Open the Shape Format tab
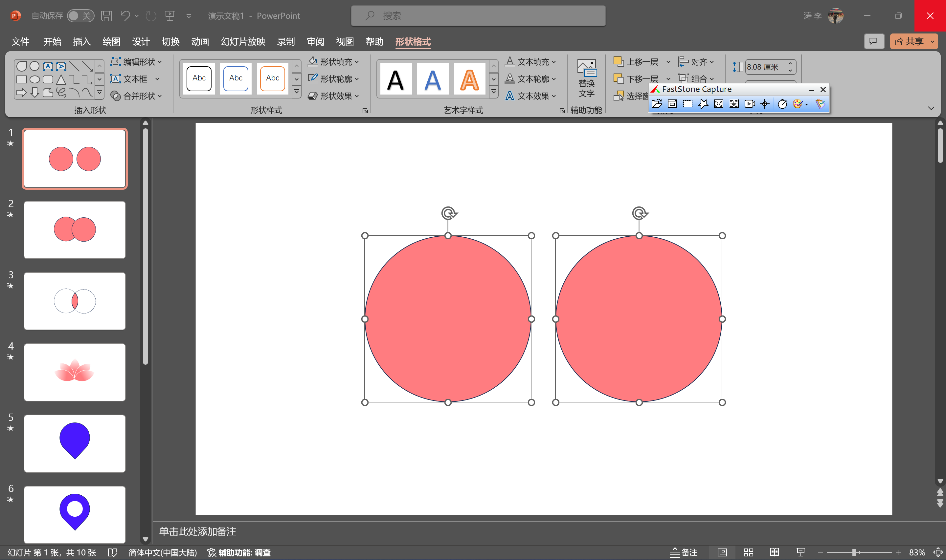The image size is (946, 560). 413,41
